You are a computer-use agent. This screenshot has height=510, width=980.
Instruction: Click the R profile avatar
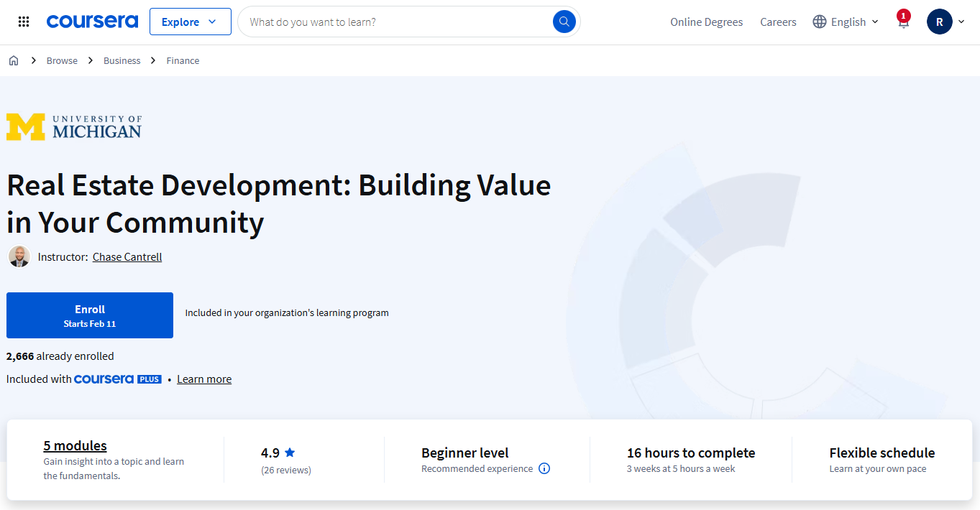(940, 22)
